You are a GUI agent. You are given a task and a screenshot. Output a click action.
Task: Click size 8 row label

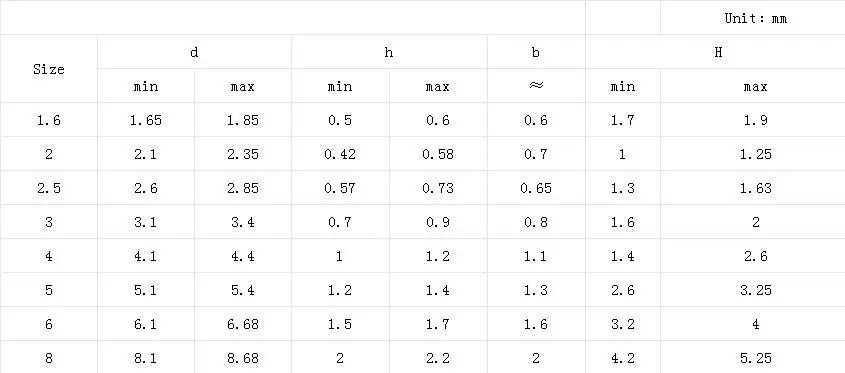tap(49, 357)
